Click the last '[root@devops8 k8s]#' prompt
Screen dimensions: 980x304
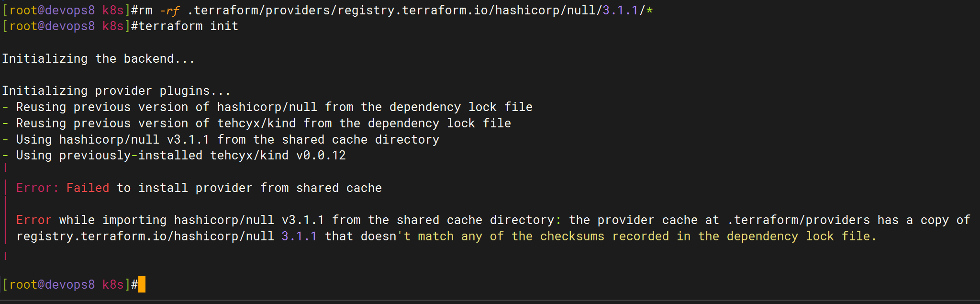[70, 284]
